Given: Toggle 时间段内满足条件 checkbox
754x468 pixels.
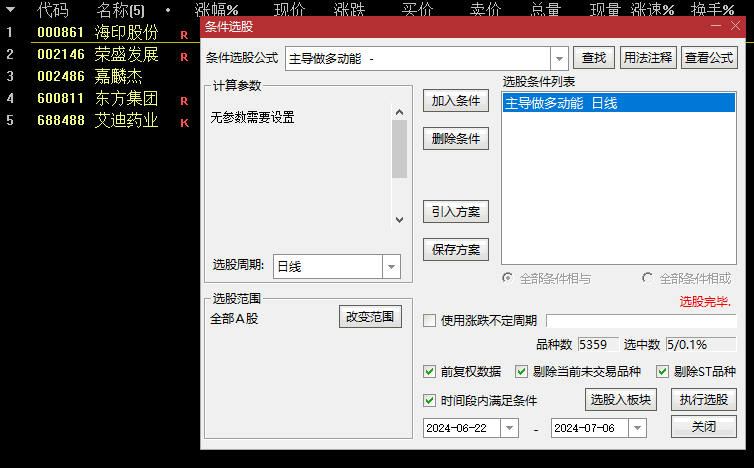Looking at the screenshot, I should [429, 400].
